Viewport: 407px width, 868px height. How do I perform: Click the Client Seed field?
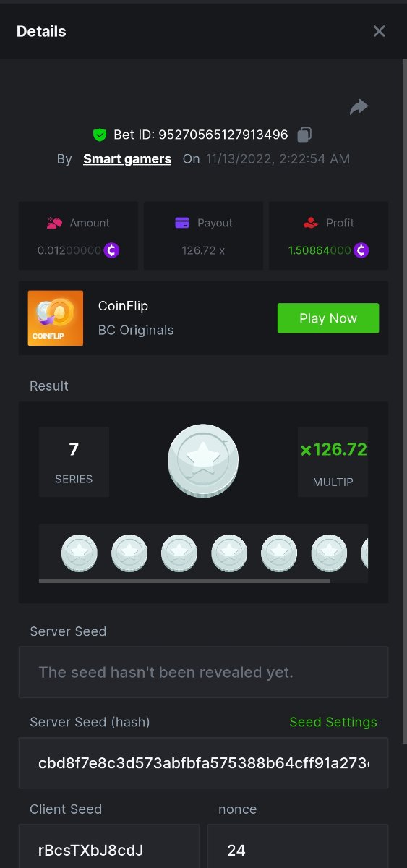[x=109, y=846]
